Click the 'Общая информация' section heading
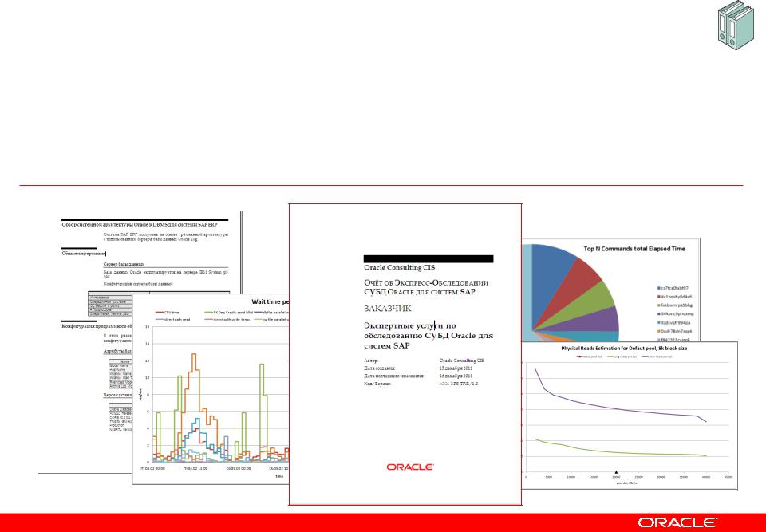Viewport: 766px width, 532px height. [84, 254]
